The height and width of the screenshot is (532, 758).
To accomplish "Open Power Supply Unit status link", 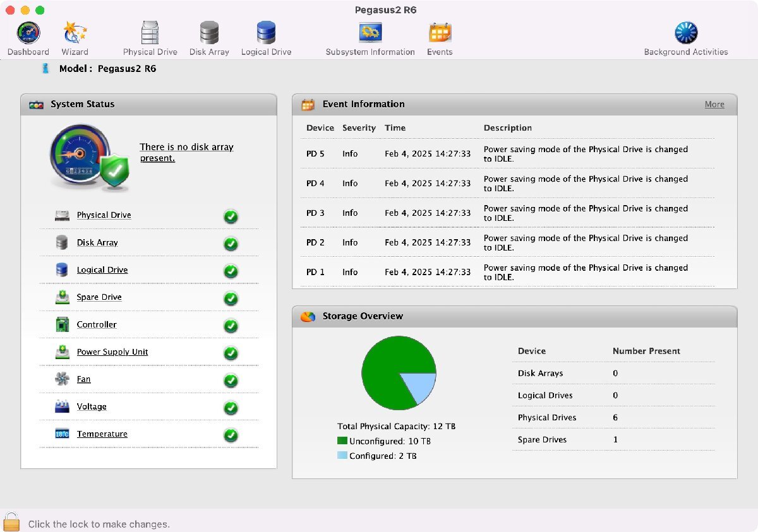I will click(112, 352).
